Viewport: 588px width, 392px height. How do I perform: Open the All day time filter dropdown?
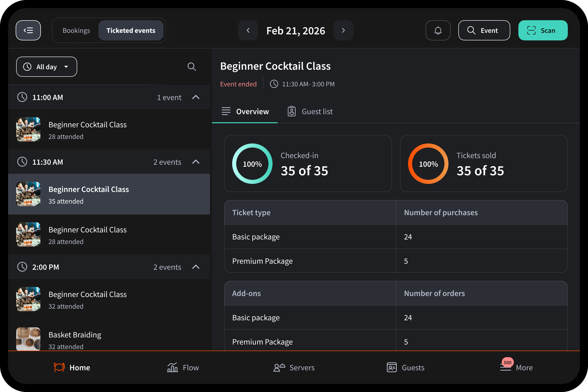46,67
